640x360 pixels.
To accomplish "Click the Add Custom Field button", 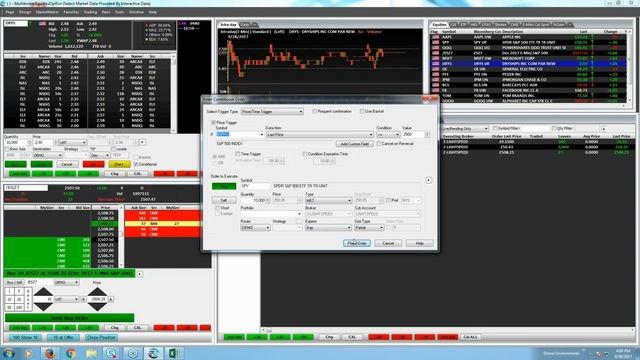I will [x=355, y=144].
